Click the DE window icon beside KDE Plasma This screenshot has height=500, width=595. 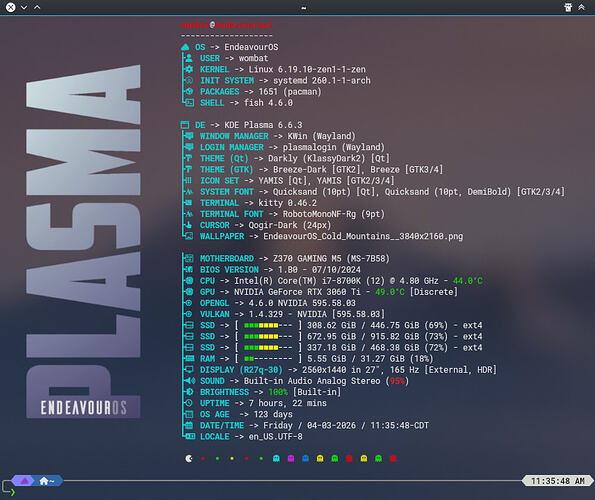(x=185, y=125)
